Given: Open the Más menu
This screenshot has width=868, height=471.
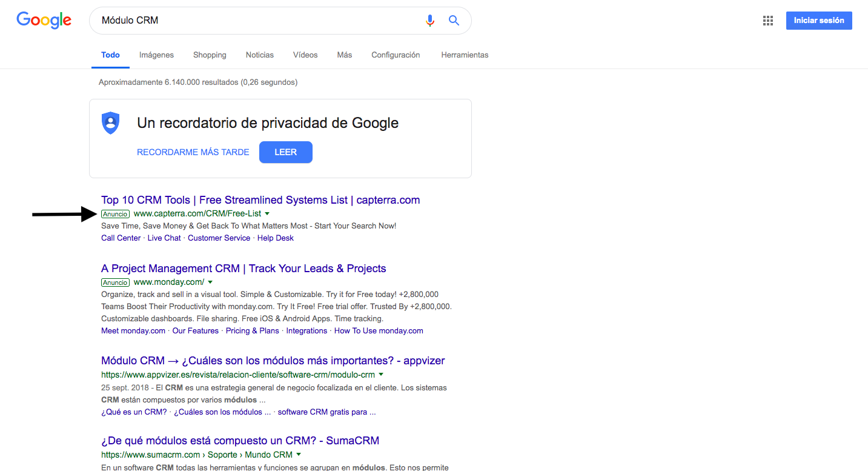Looking at the screenshot, I should coord(345,55).
